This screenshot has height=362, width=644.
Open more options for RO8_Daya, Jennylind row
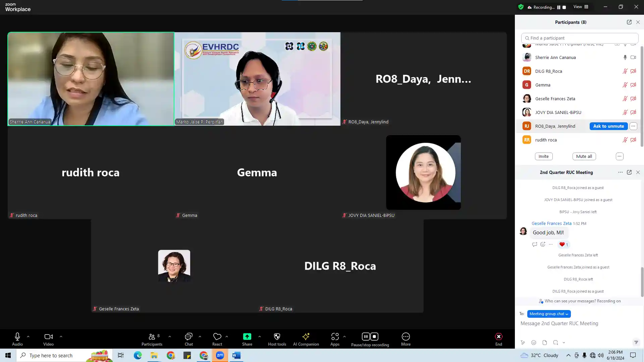(x=633, y=126)
